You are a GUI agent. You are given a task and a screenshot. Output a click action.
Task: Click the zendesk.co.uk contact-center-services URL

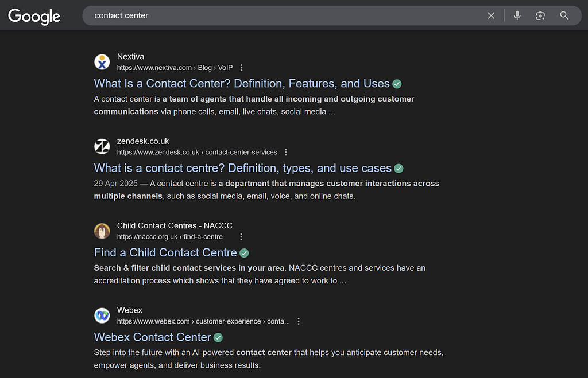(x=198, y=153)
